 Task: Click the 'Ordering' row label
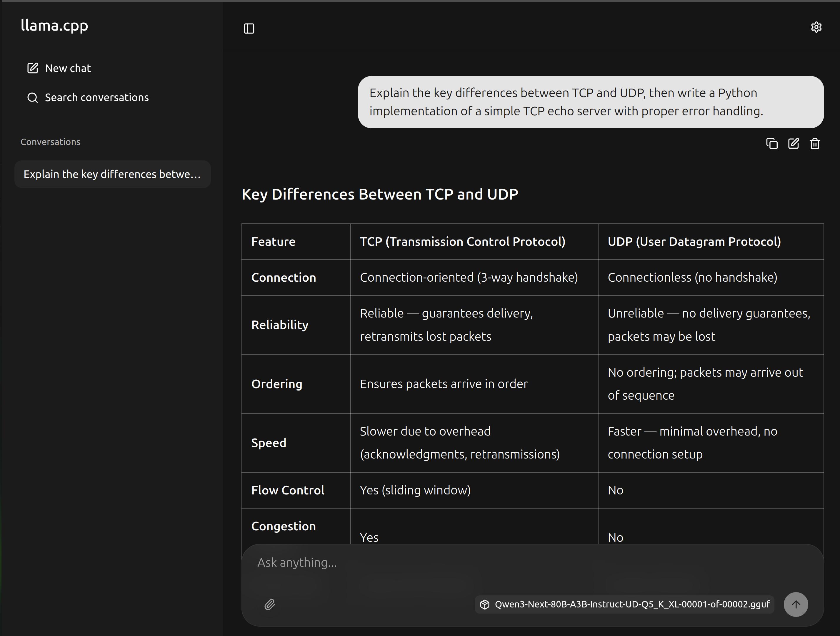click(277, 384)
